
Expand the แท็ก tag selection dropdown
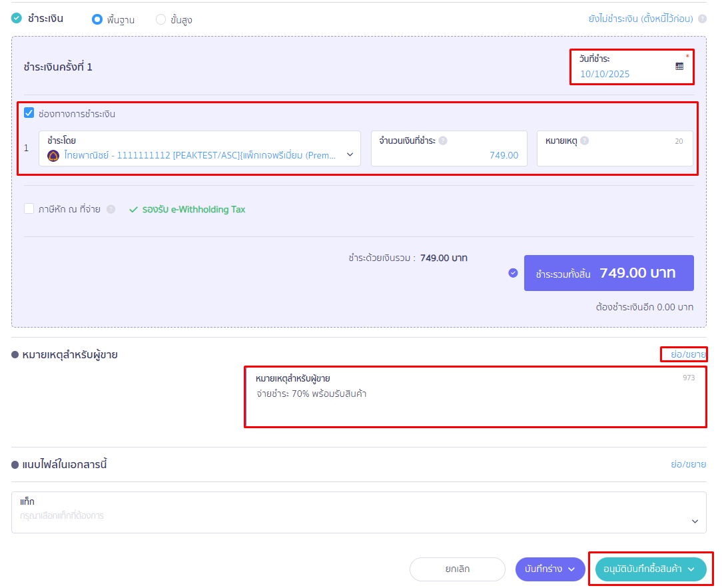click(695, 521)
